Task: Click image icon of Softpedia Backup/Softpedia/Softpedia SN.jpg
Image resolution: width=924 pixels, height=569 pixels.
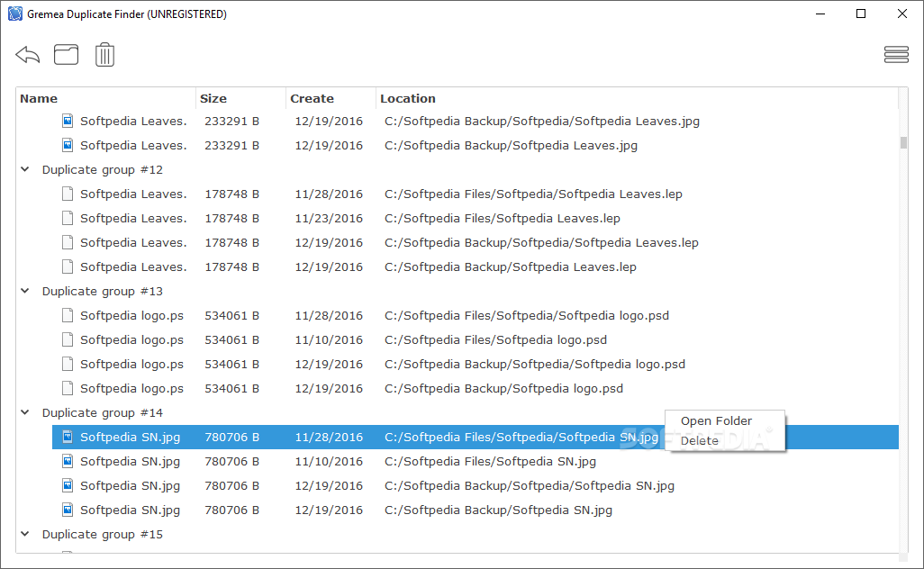Action: [68, 485]
